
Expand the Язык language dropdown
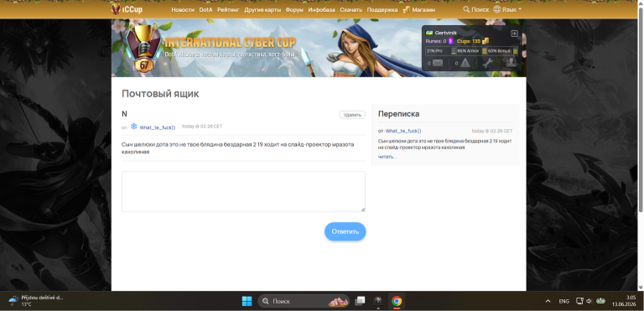(x=512, y=9)
